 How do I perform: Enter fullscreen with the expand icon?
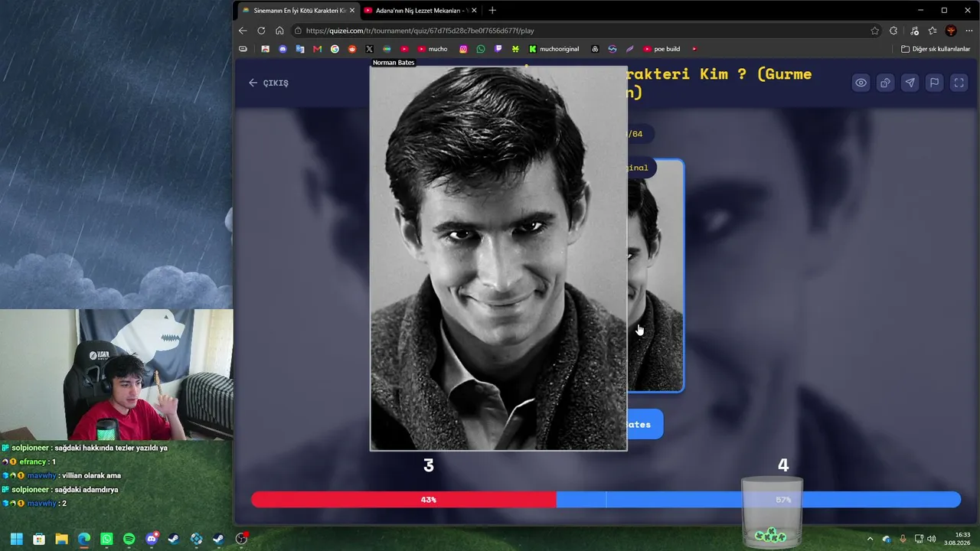pyautogui.click(x=959, y=83)
